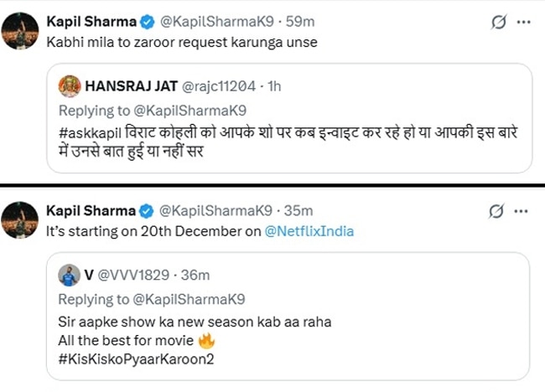545x392 pixels.
Task: Click the Grok icon on the 59m tweet
Action: pos(499,23)
